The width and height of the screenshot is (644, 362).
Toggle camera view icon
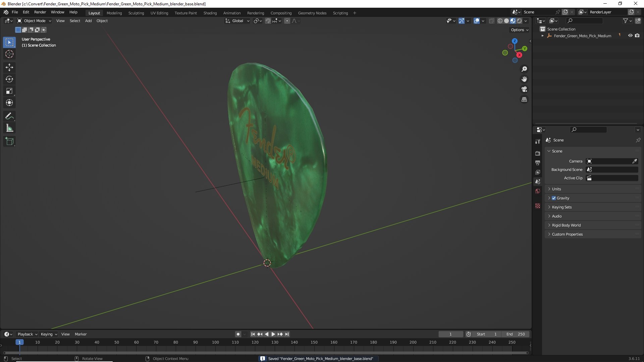[524, 89]
